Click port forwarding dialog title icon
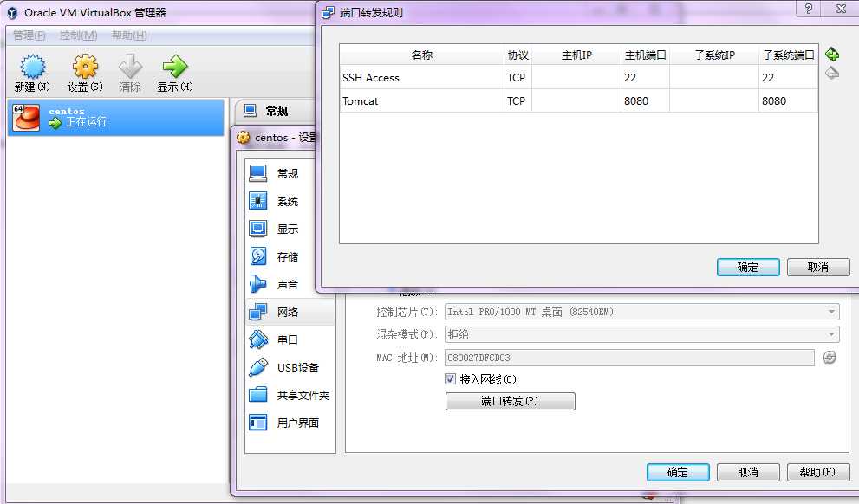 click(329, 12)
